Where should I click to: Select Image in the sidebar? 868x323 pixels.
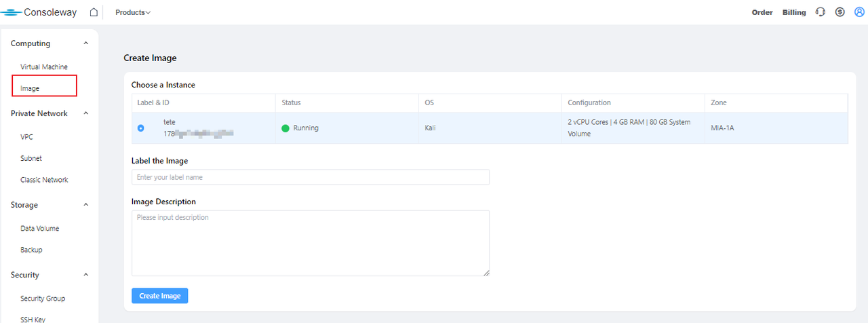point(30,88)
